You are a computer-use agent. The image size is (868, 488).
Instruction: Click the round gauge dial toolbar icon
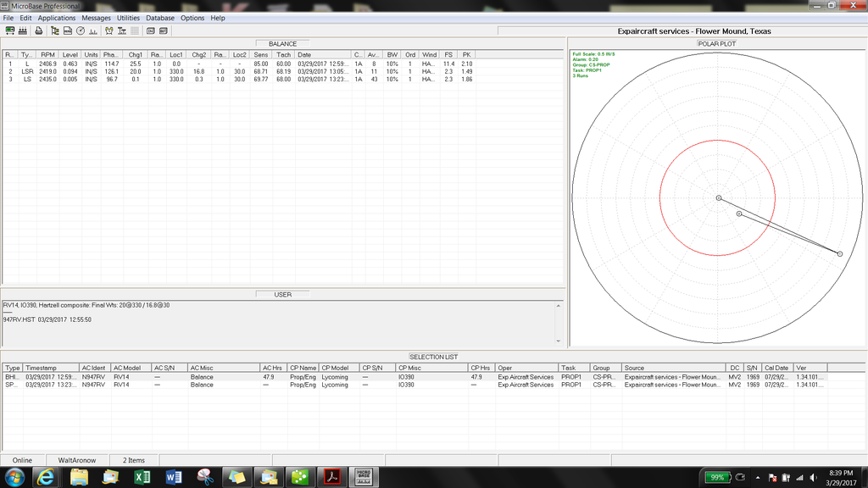[81, 30]
